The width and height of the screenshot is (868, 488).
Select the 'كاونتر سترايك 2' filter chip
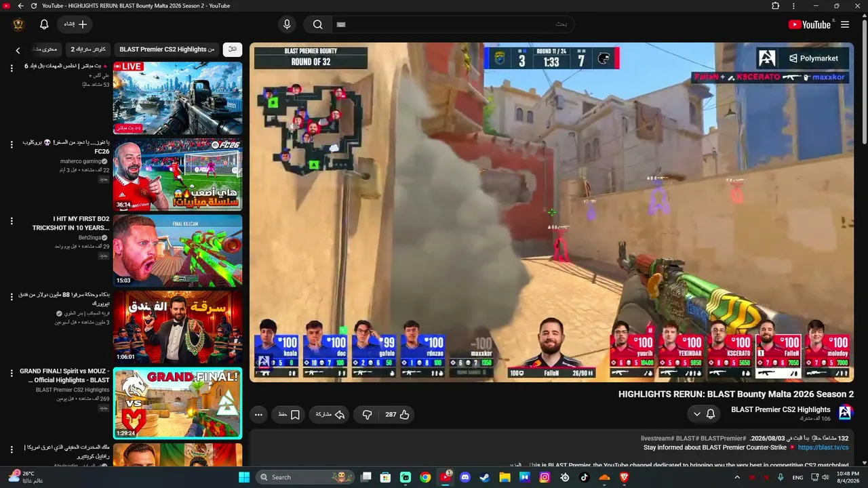pos(88,49)
